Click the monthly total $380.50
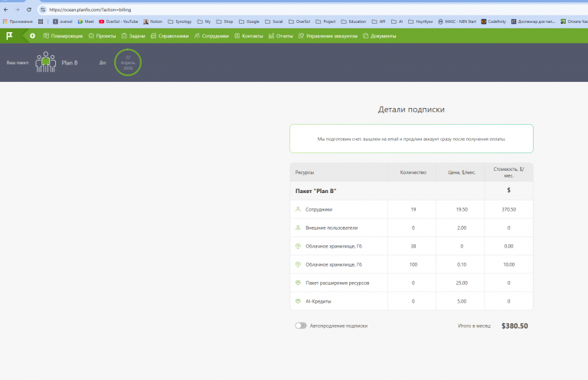Screen dimensions: 588x380 [514, 326]
